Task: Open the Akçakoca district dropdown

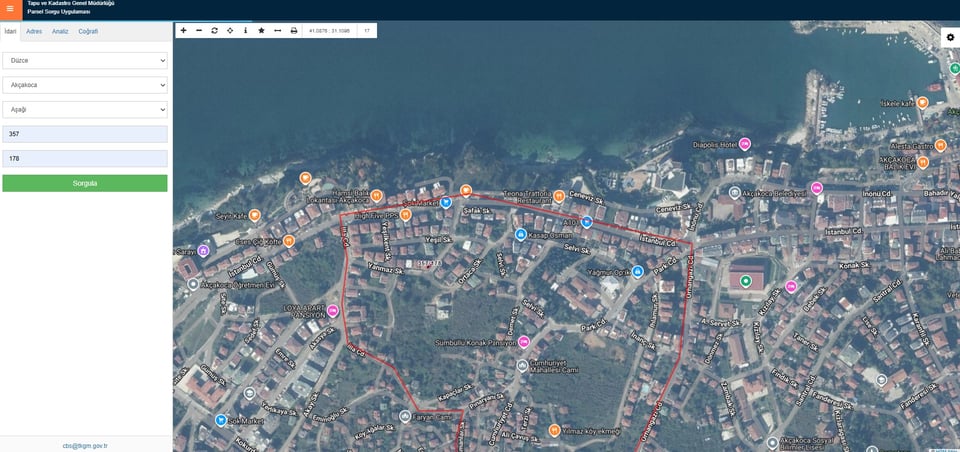Action: coord(85,85)
